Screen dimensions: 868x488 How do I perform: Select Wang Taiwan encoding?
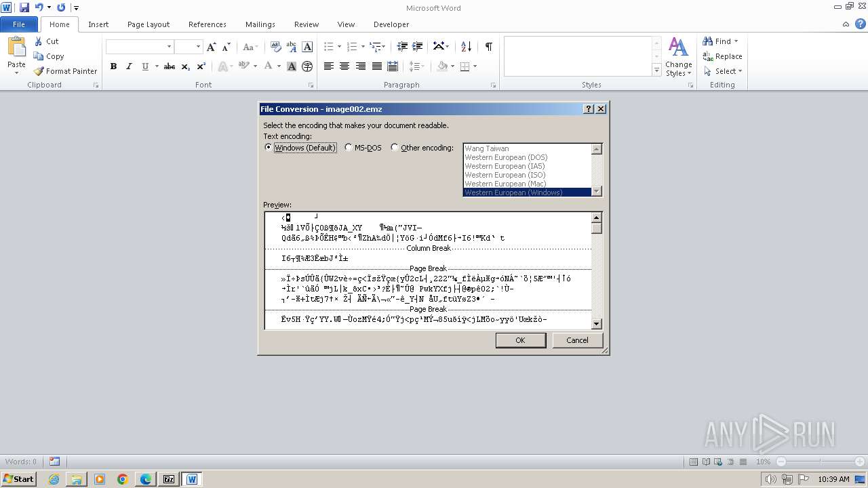[x=527, y=148]
